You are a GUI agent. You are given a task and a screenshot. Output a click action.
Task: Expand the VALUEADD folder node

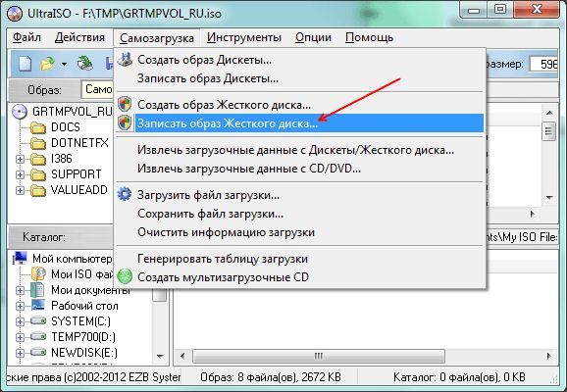coord(21,190)
